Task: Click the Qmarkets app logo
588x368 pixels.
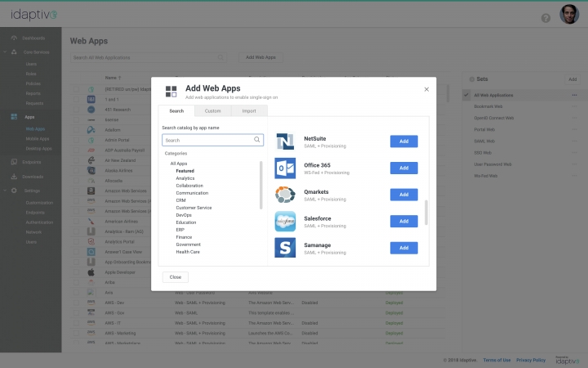Action: [x=285, y=195]
